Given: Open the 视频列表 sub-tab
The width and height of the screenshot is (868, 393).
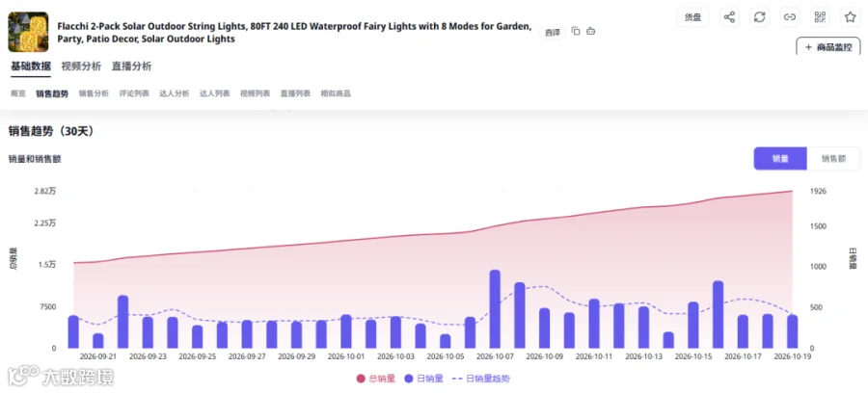Looking at the screenshot, I should point(256,93).
